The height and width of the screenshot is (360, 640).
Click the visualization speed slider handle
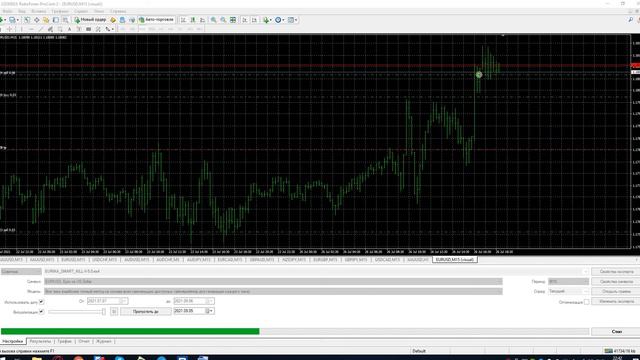tap(104, 311)
